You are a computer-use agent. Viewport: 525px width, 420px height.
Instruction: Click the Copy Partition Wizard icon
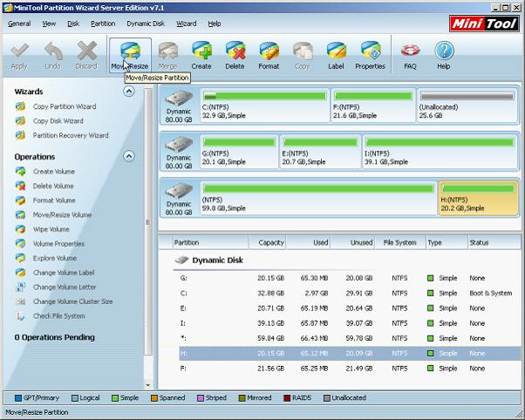20,106
